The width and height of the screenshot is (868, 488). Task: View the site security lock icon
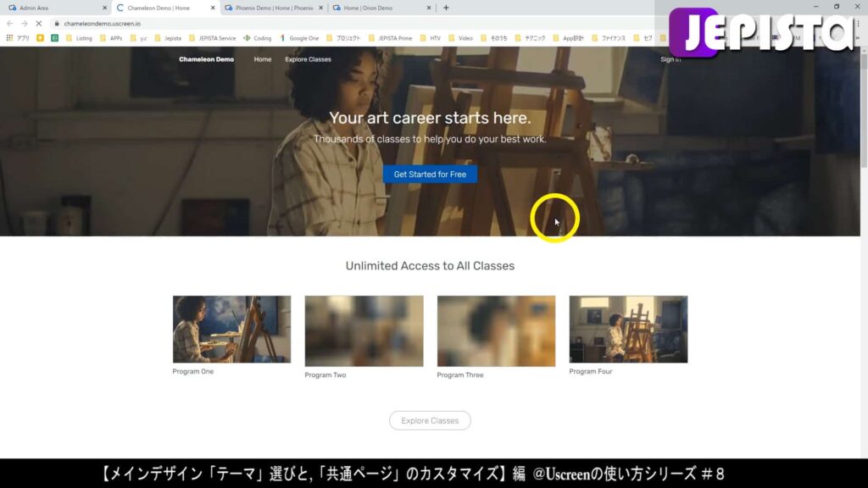coord(57,23)
